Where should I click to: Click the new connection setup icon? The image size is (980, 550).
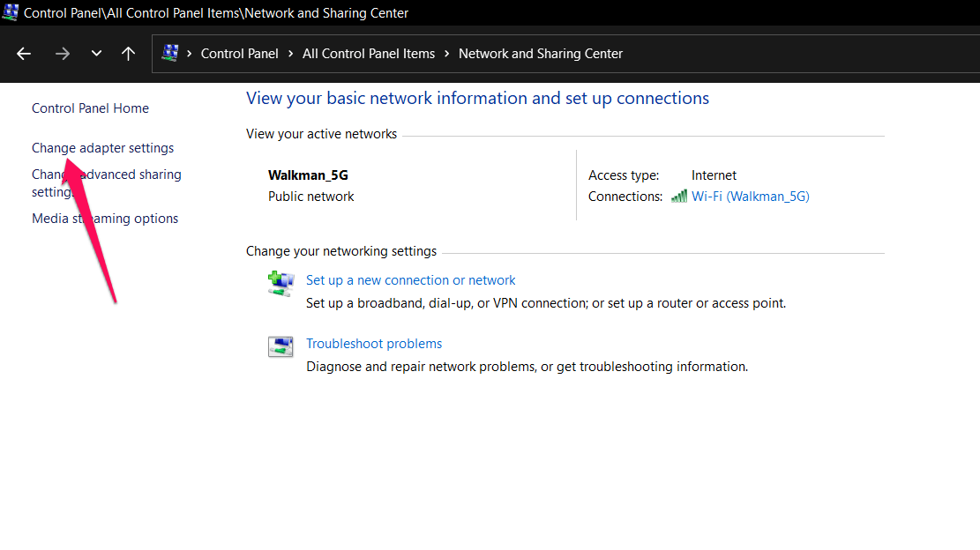280,284
